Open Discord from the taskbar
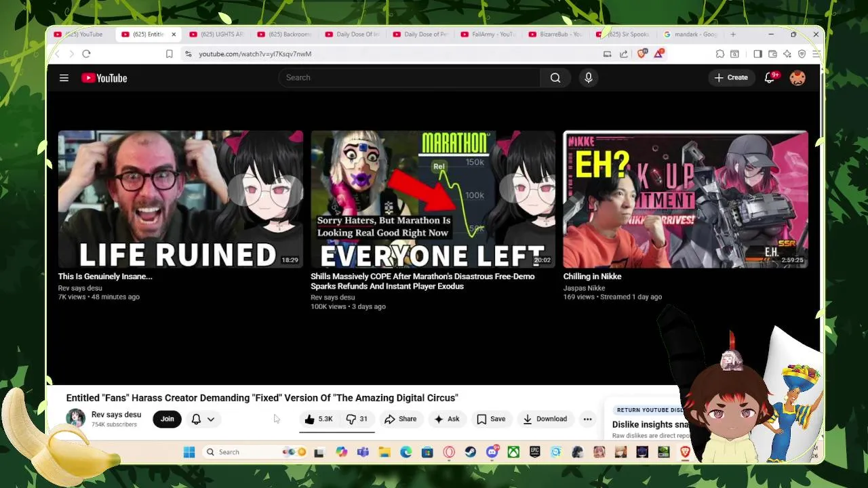 (x=492, y=452)
